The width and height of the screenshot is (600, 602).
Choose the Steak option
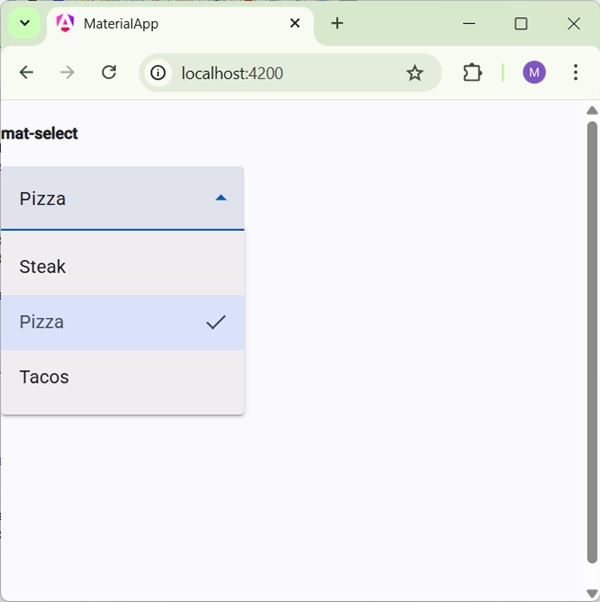point(43,267)
